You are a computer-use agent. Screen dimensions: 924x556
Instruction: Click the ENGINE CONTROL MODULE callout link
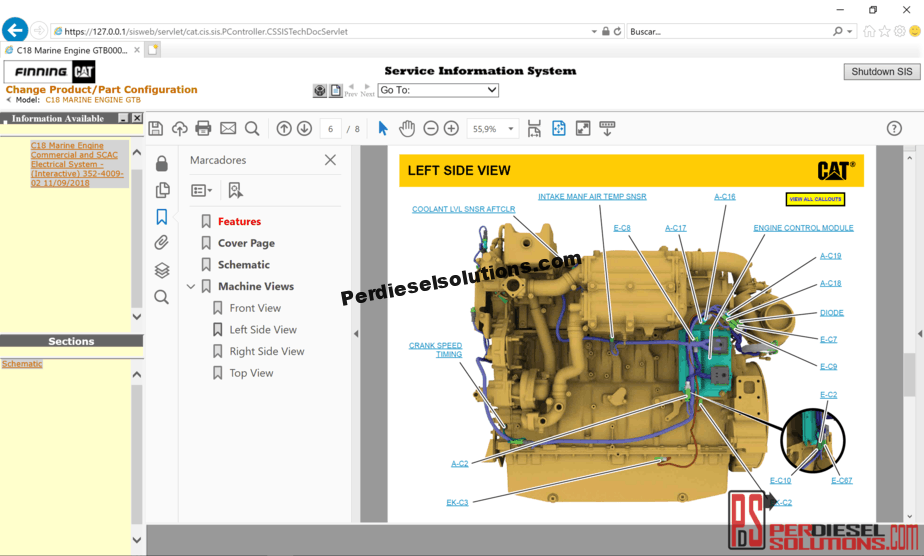point(803,228)
